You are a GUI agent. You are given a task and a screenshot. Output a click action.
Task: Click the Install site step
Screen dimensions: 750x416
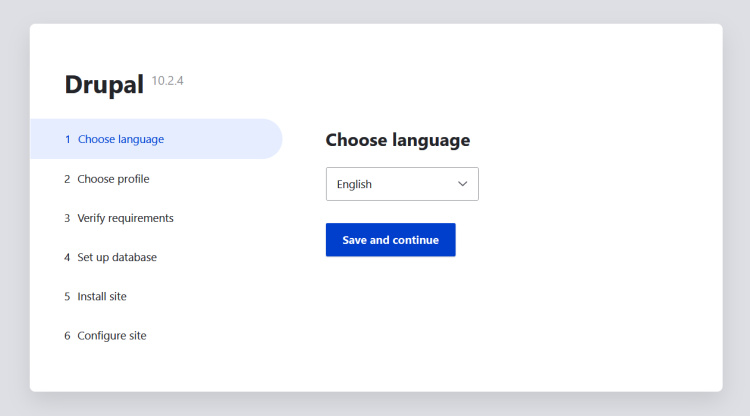click(x=102, y=296)
